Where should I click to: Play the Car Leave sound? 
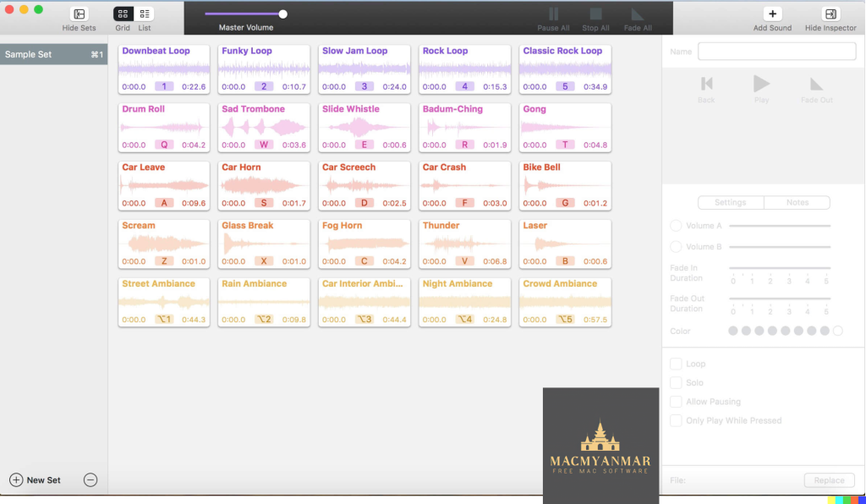[x=164, y=186]
